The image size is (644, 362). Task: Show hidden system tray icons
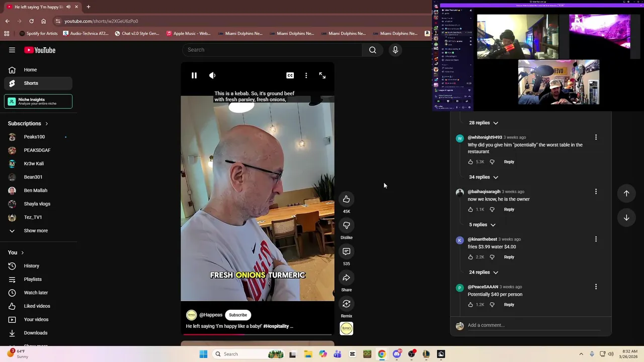tap(581, 354)
